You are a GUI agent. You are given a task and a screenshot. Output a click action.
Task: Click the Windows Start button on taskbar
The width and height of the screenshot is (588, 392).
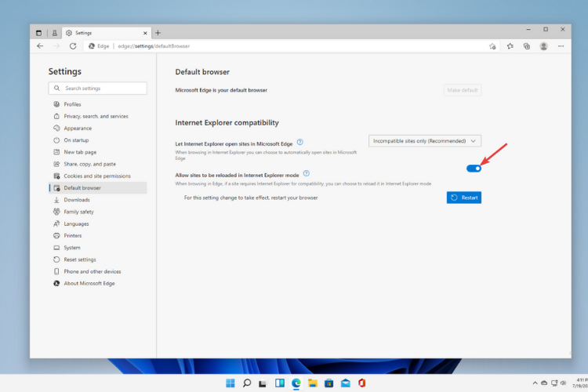point(230,383)
